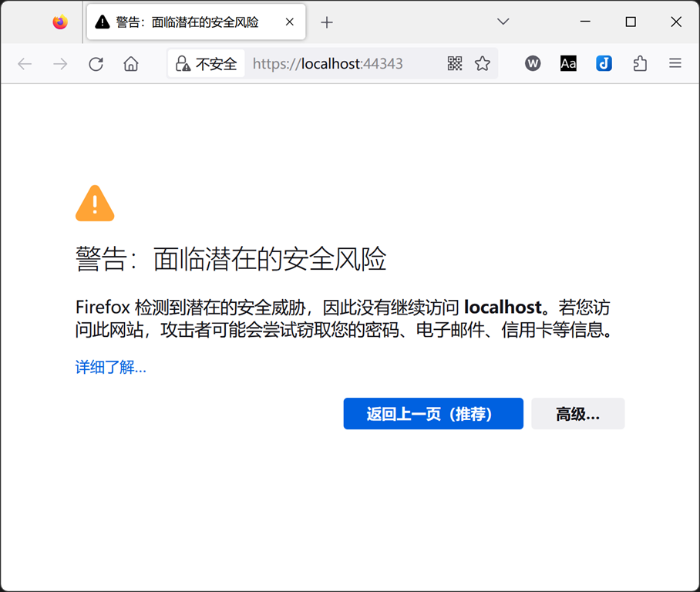
Task: Open the extensions puzzle piece menu
Action: 640,63
